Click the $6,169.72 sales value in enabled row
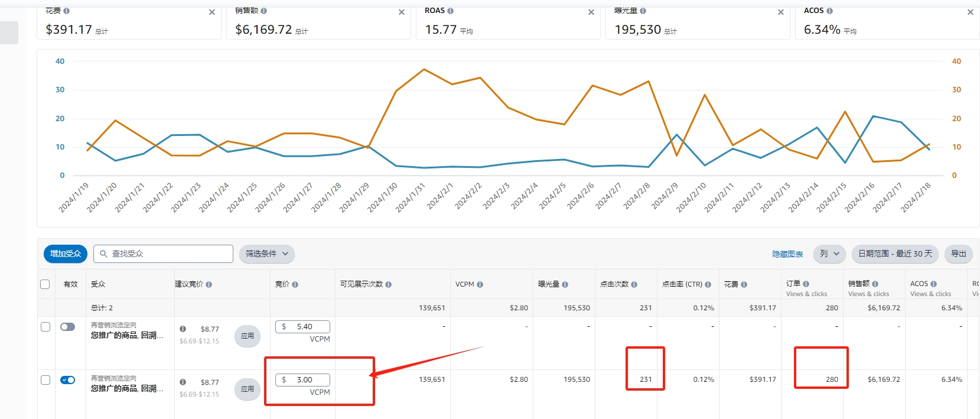 tap(884, 379)
